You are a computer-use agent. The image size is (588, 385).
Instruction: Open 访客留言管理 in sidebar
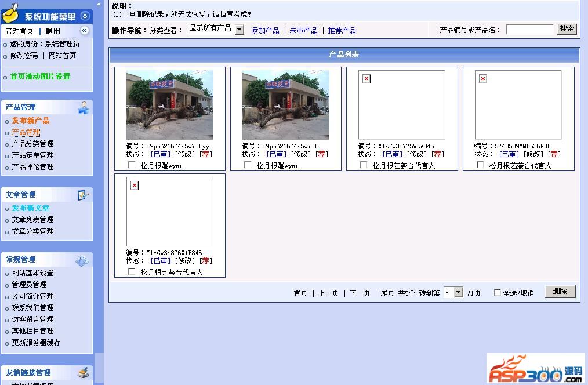pyautogui.click(x=32, y=319)
